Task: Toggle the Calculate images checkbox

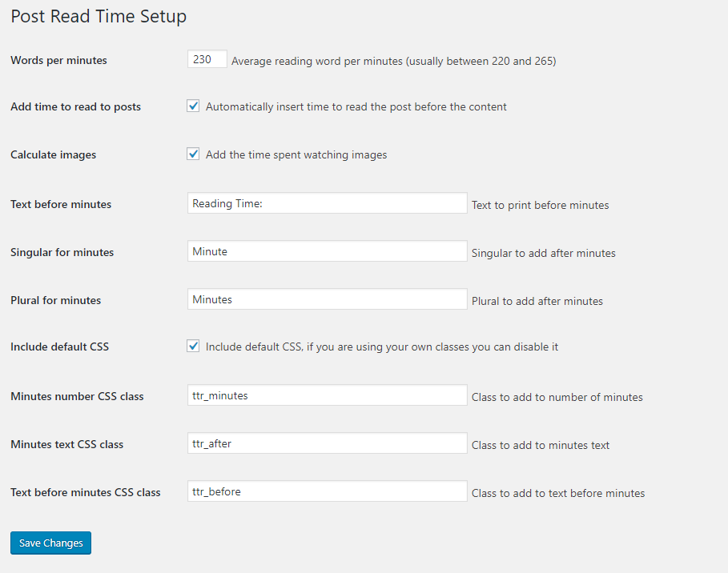Action: click(193, 154)
